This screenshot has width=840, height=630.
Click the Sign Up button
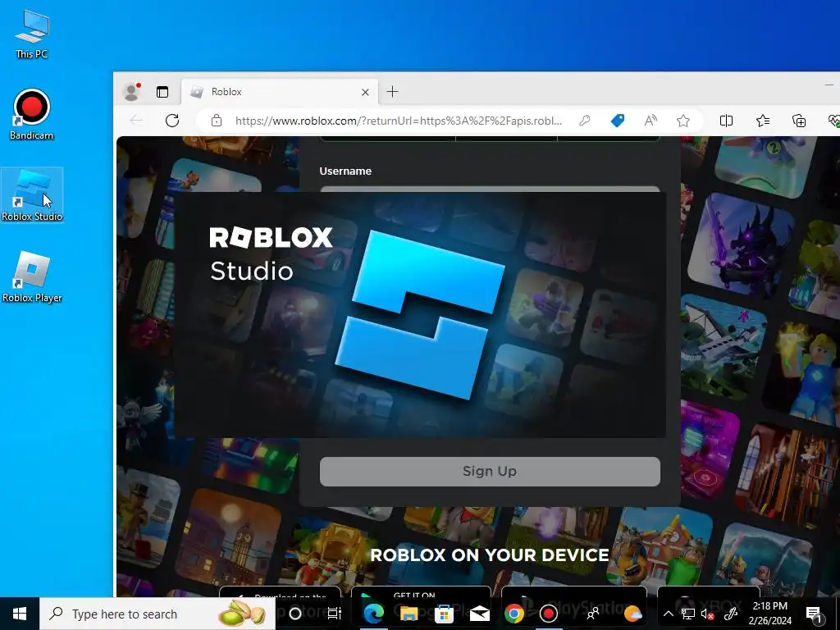click(x=490, y=472)
